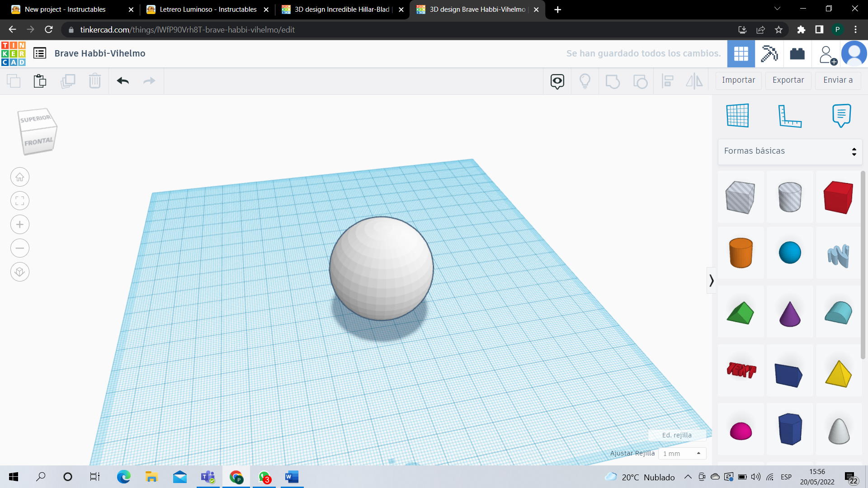Switch to Letrero Luminoso Instructables tab
Screen dimensions: 868x488
(x=208, y=9)
